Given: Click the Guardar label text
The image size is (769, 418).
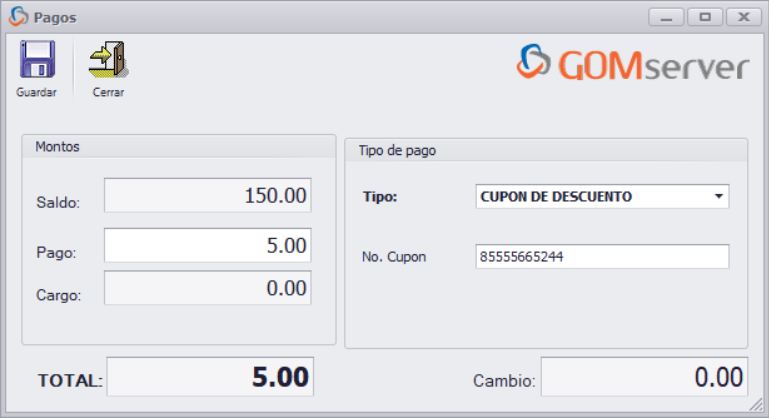Looking at the screenshot, I should (36, 92).
